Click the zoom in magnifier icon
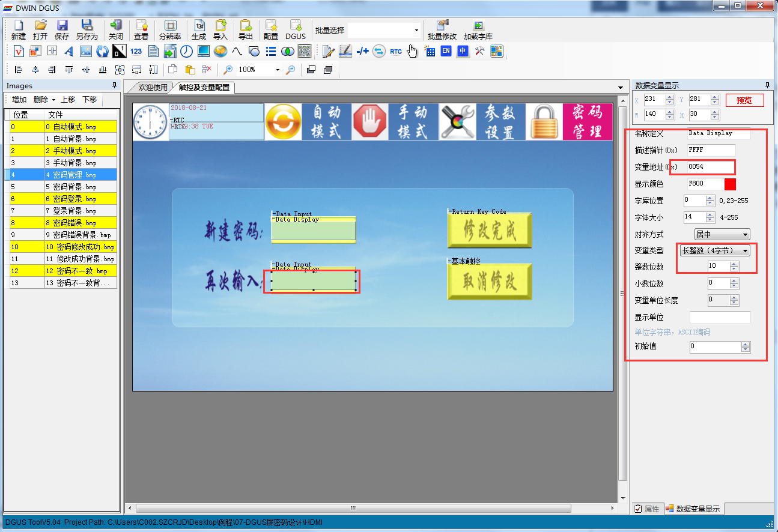The image size is (778, 532). pos(228,70)
